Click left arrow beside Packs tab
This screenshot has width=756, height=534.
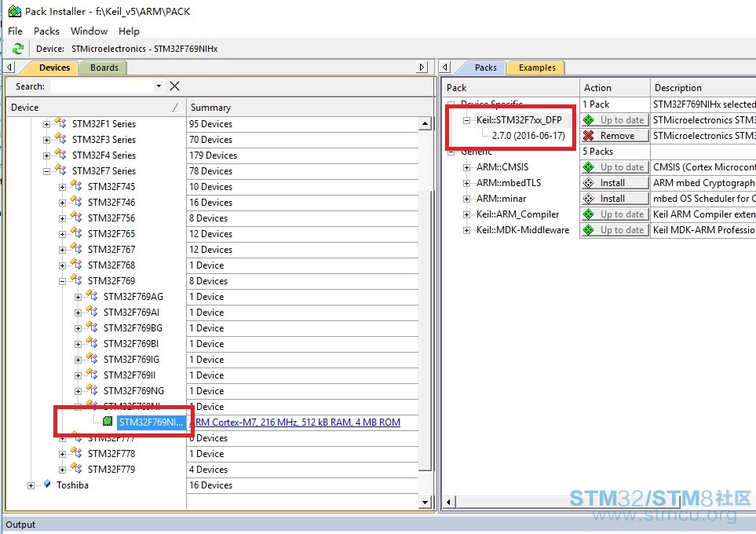(x=445, y=67)
